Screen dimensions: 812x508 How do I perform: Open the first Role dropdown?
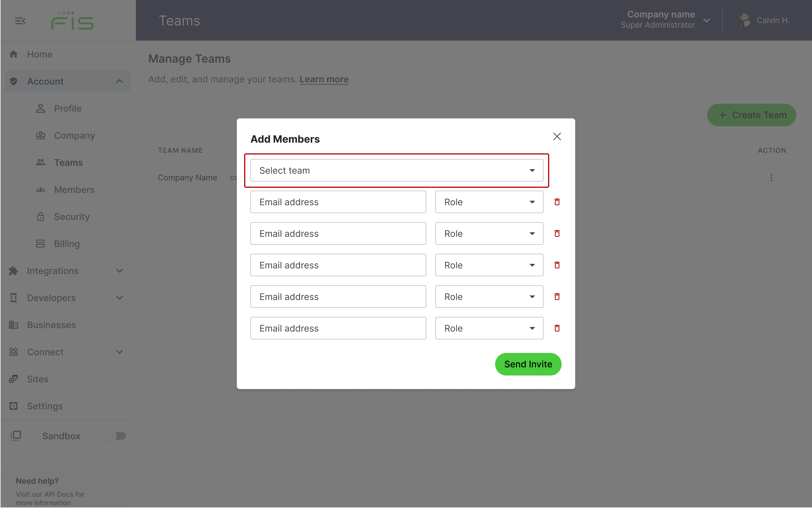click(489, 202)
